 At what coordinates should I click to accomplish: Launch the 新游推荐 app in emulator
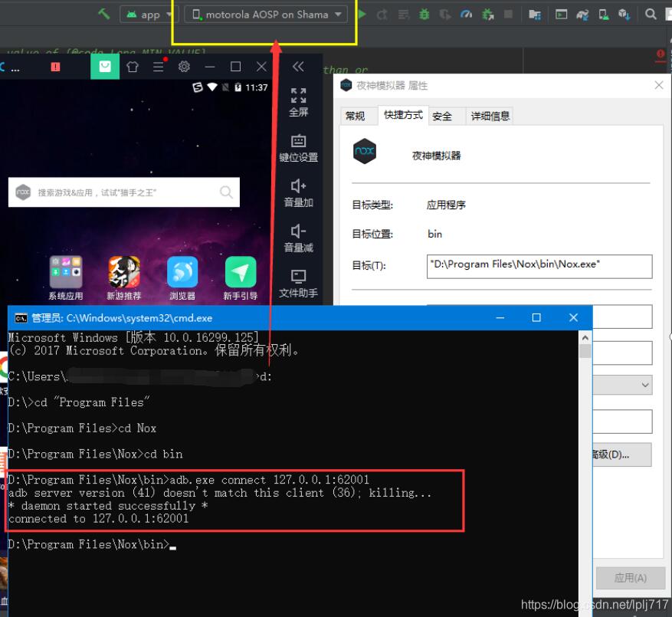pyautogui.click(x=124, y=278)
